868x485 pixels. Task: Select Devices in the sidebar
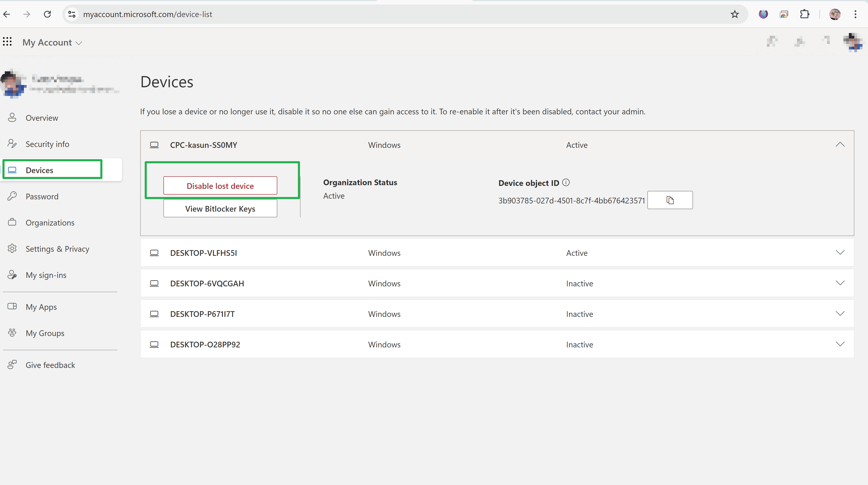[x=61, y=170]
